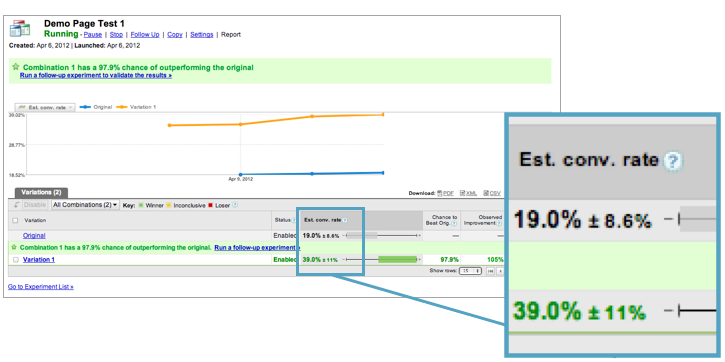Click the Demo Page Test 1 experiment icon

pos(20,29)
